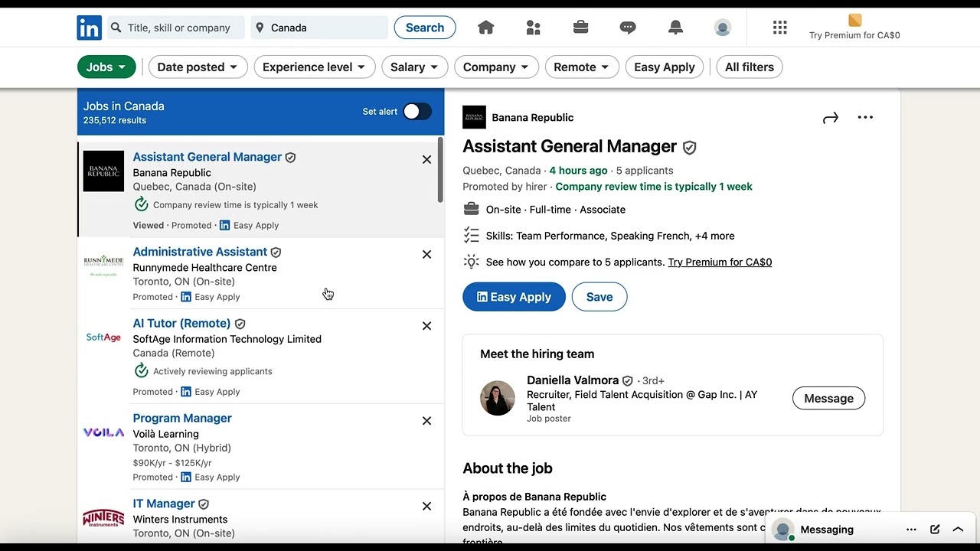Open the Messaging chat bubble icon in navbar
980x551 pixels.
point(628,28)
